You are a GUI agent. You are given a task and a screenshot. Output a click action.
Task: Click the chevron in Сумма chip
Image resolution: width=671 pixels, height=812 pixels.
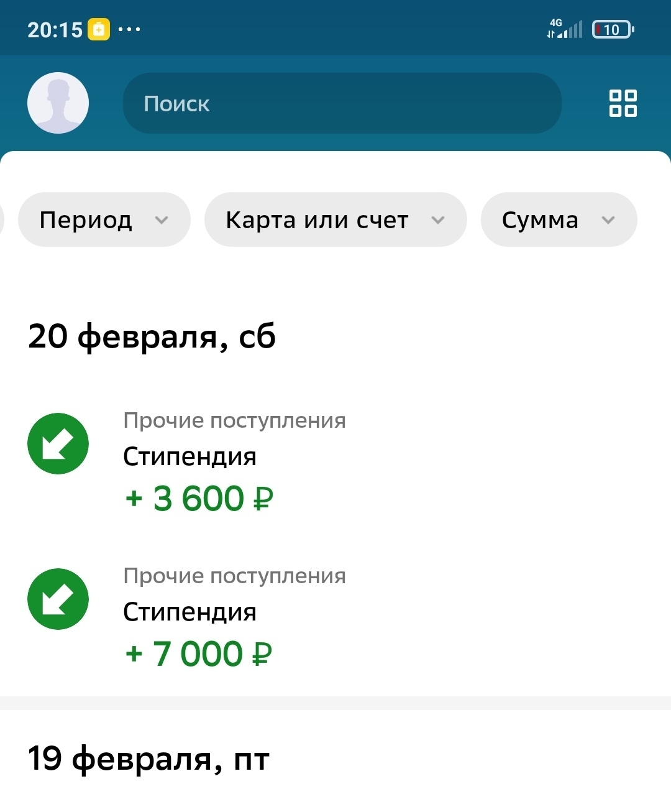pyautogui.click(x=608, y=220)
